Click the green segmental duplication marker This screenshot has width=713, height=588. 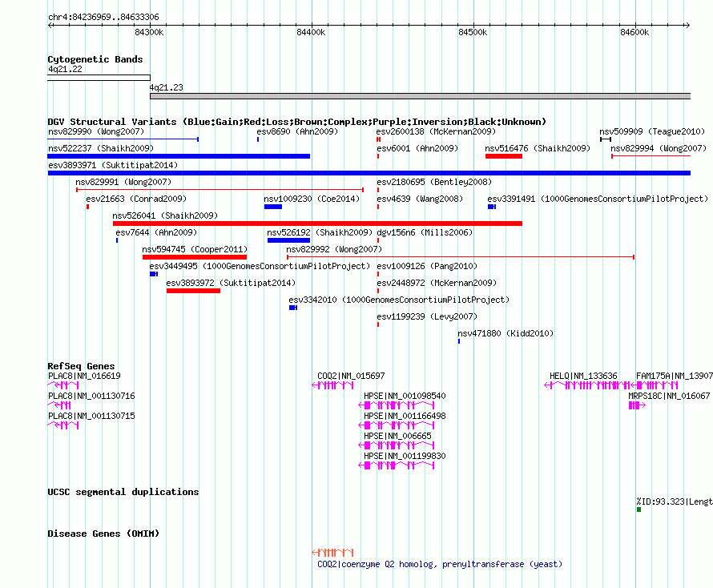[638, 509]
